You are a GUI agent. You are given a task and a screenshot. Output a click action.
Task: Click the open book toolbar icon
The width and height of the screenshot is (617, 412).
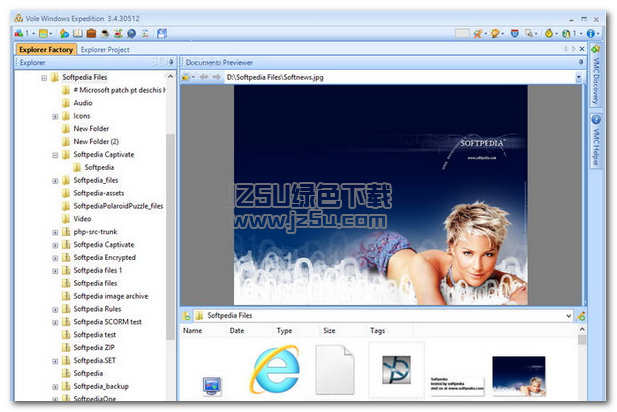point(78,33)
